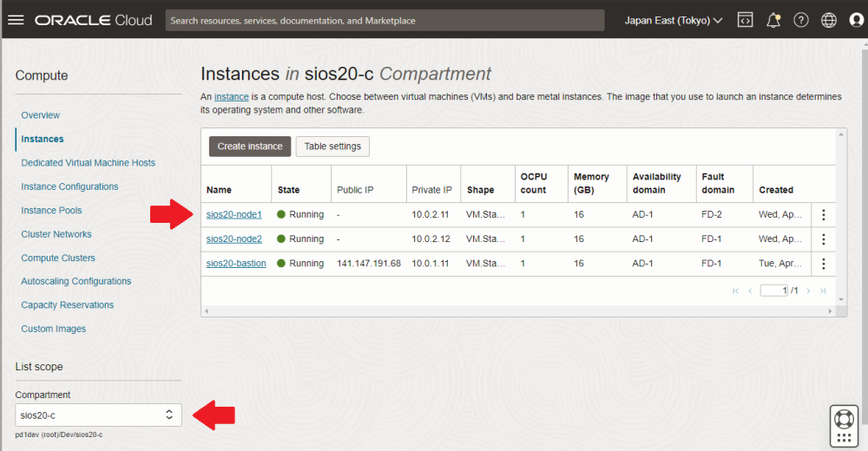Open Dedicated Virtual Machine Hosts
This screenshot has width=868, height=451.
pos(88,163)
